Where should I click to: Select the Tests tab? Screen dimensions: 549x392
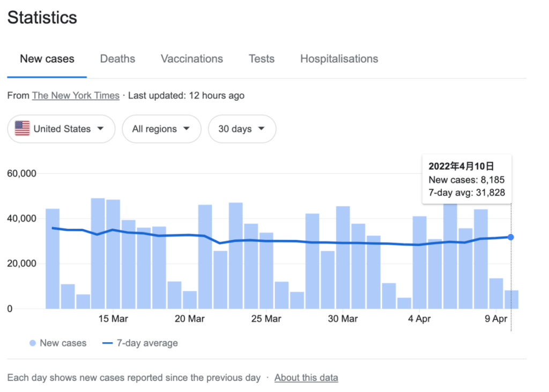coord(262,59)
